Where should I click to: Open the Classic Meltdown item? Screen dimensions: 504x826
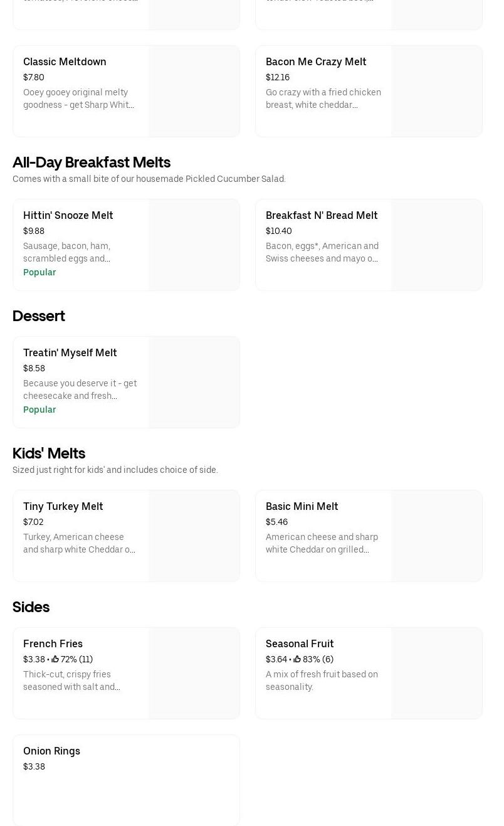click(65, 61)
